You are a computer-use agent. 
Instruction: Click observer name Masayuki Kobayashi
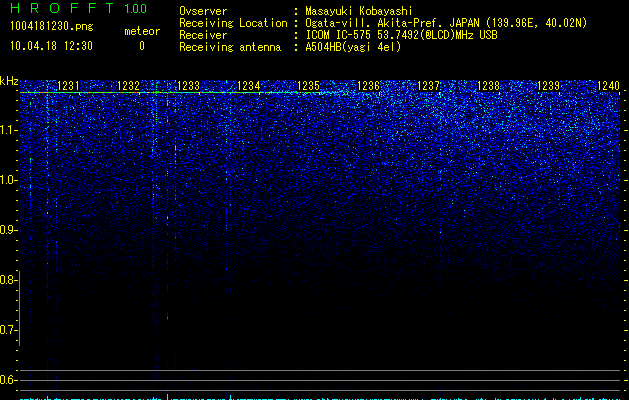(359, 11)
